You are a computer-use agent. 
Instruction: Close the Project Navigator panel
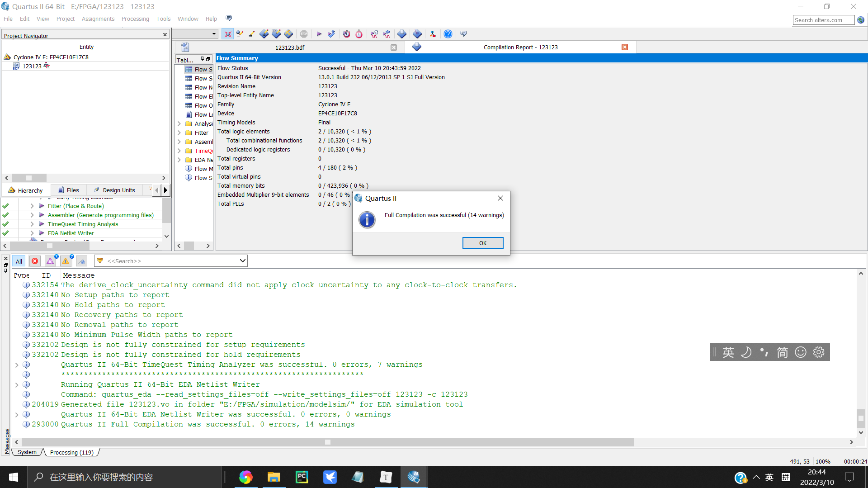165,34
